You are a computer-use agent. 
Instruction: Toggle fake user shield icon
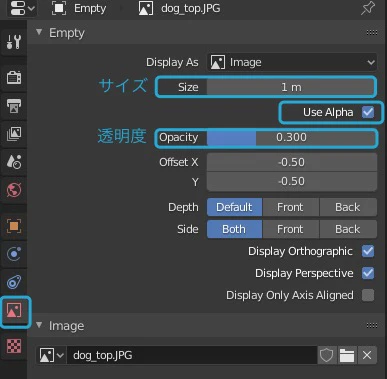click(326, 355)
